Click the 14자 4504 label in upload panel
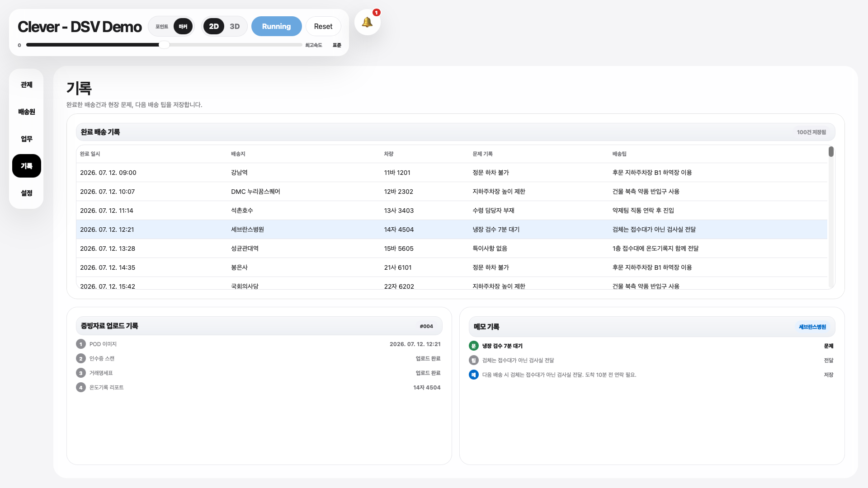868x488 pixels. [427, 388]
